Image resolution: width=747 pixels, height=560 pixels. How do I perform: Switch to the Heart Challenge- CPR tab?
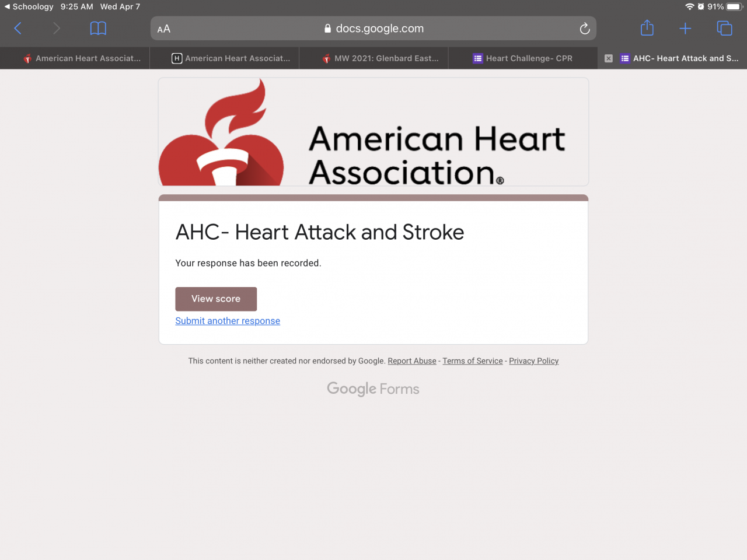click(523, 58)
